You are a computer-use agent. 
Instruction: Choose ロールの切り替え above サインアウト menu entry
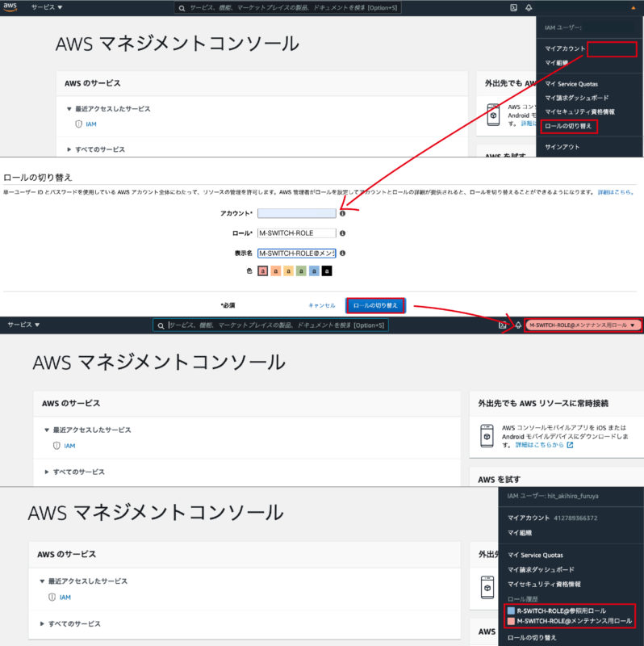pyautogui.click(x=568, y=126)
